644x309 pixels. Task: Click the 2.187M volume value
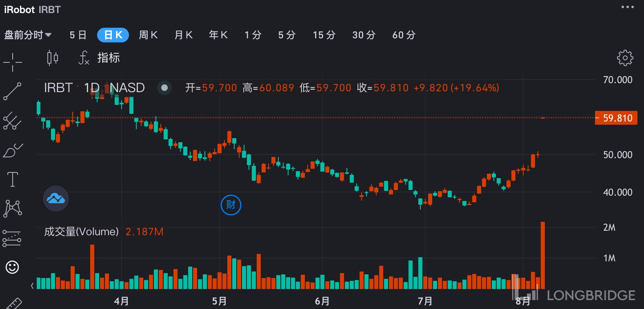144,232
